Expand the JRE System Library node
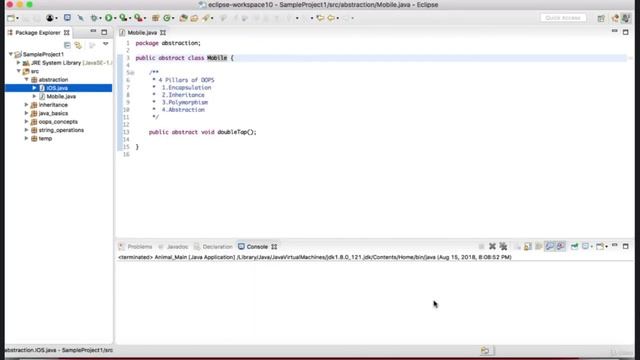The width and height of the screenshot is (640, 360). (x=18, y=63)
